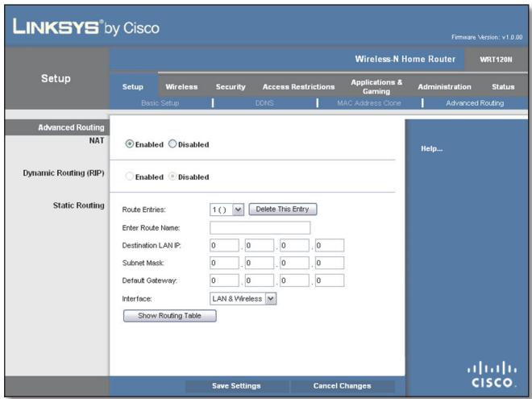This screenshot has height=399, width=532.
Task: Switch to the Security tab
Action: (231, 87)
